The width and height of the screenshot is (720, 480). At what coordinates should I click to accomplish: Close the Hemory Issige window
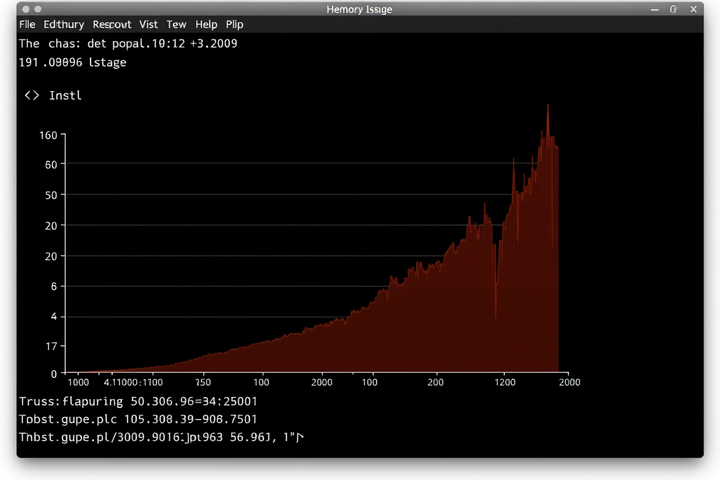click(x=693, y=9)
